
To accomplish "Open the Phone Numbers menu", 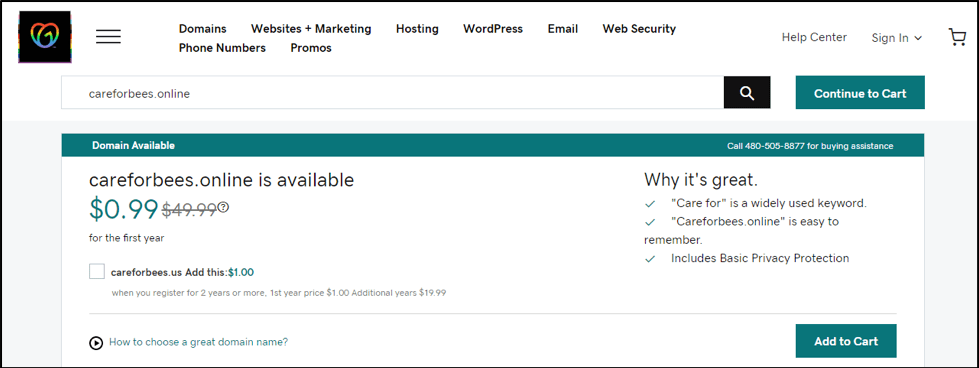I will [222, 48].
